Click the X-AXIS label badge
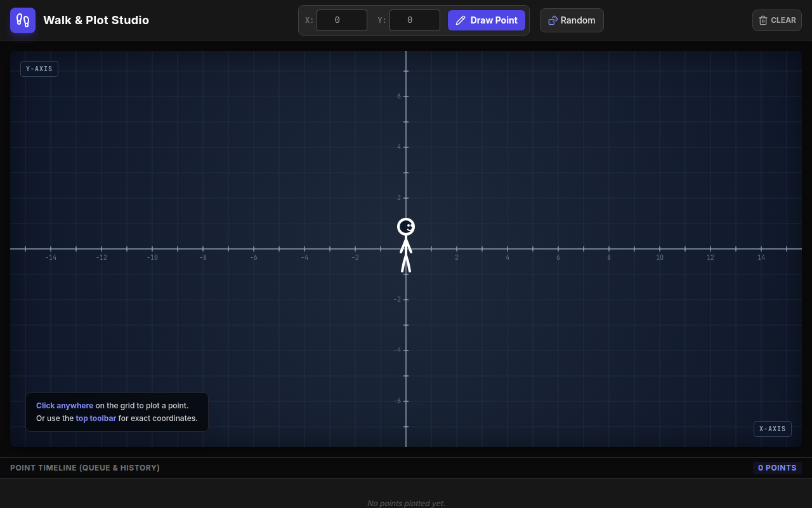 (773, 429)
